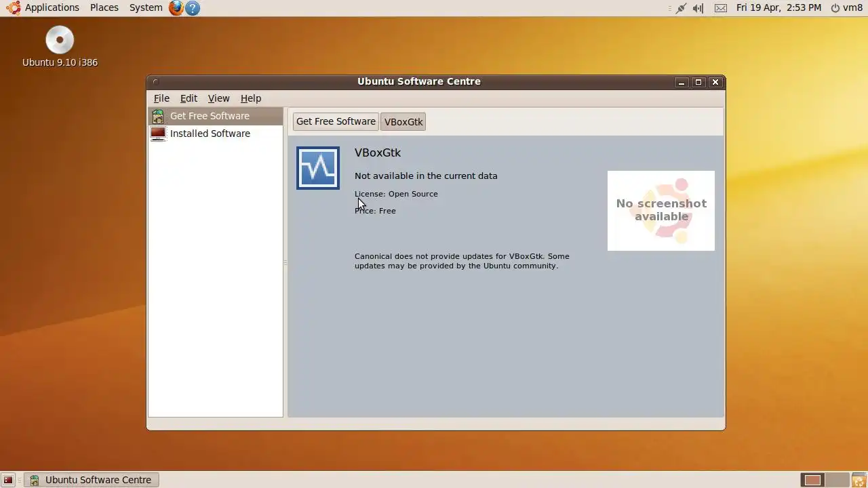Open the Applications menu
The height and width of the screenshot is (488, 868).
tap(52, 7)
